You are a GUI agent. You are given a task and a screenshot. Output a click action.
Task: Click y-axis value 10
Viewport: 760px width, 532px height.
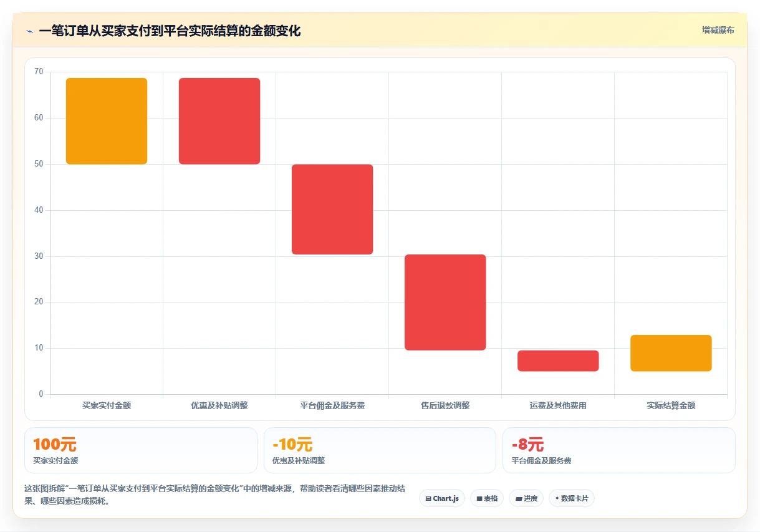coord(39,348)
